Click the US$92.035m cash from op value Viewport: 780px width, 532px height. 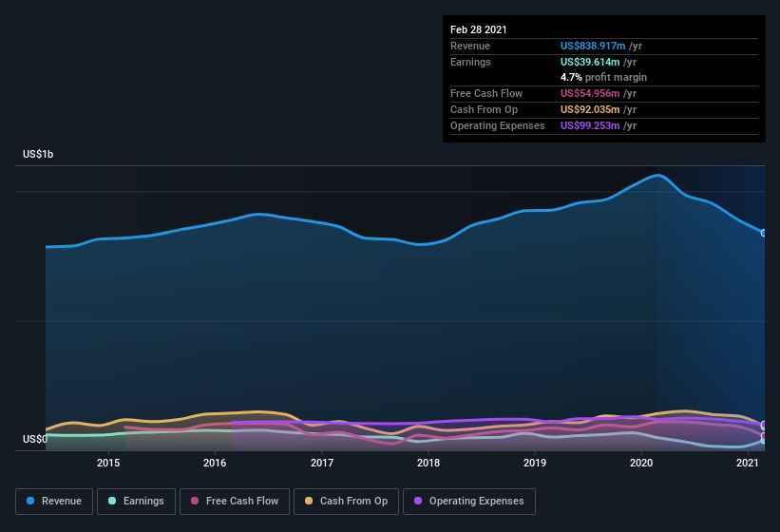(590, 109)
